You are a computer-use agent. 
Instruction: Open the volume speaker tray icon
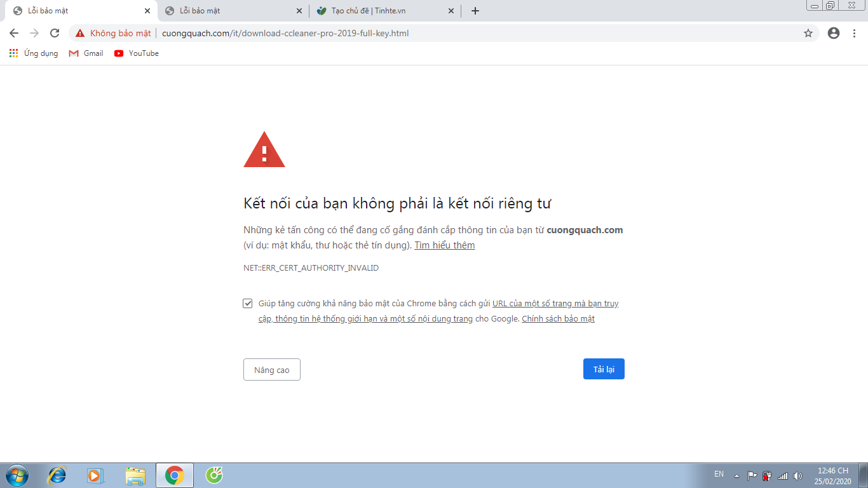pyautogui.click(x=797, y=475)
